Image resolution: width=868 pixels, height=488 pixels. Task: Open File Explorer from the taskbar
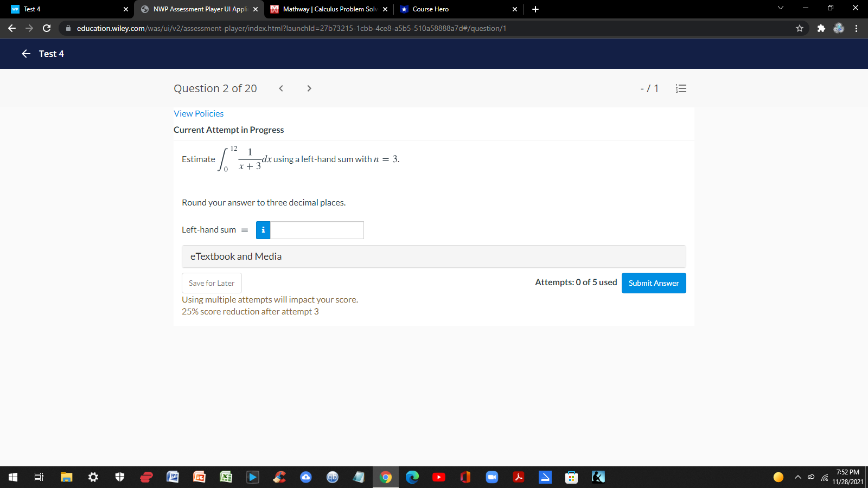tap(67, 477)
